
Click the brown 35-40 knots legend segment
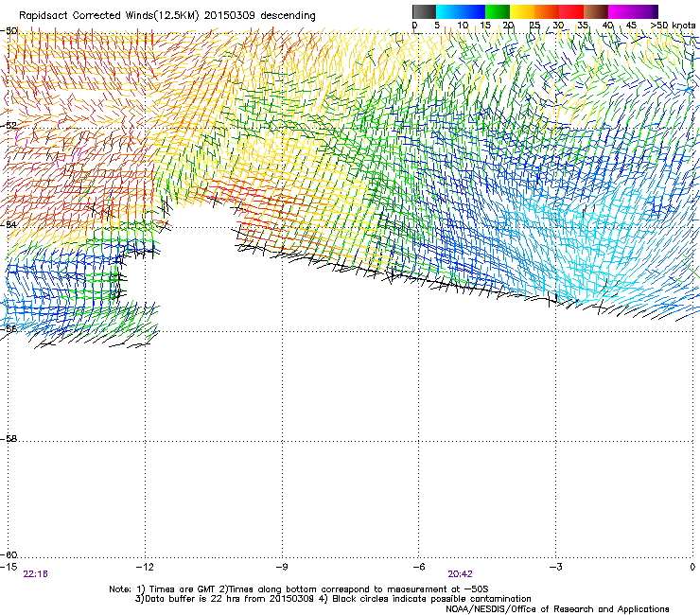596,11
